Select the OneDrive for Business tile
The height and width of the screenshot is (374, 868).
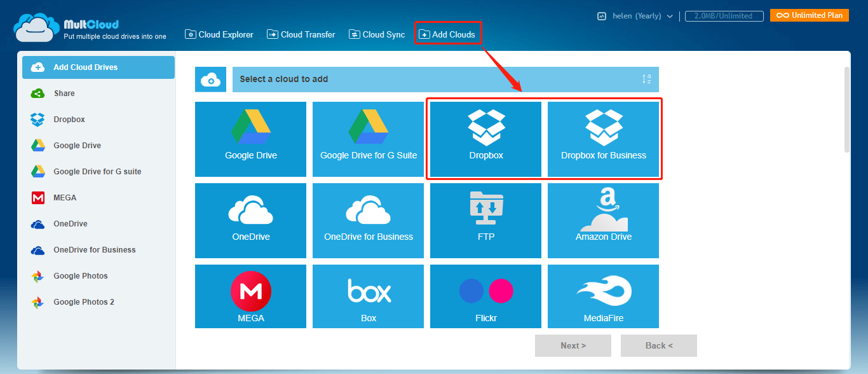point(368,221)
